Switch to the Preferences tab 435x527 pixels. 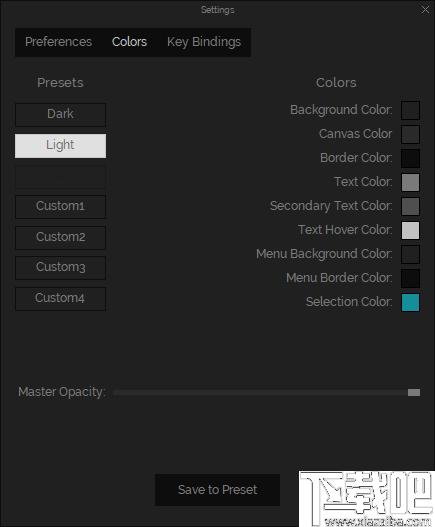[x=58, y=42]
